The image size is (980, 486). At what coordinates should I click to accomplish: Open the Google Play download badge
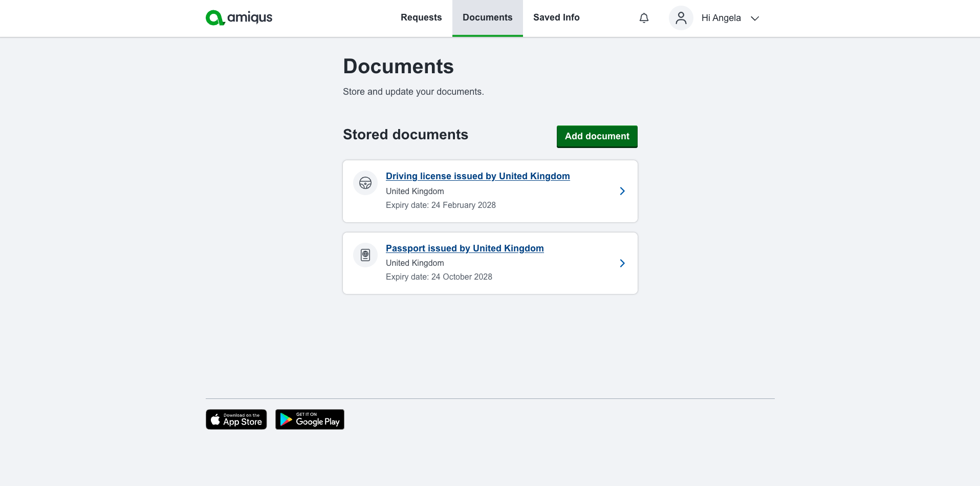click(310, 419)
